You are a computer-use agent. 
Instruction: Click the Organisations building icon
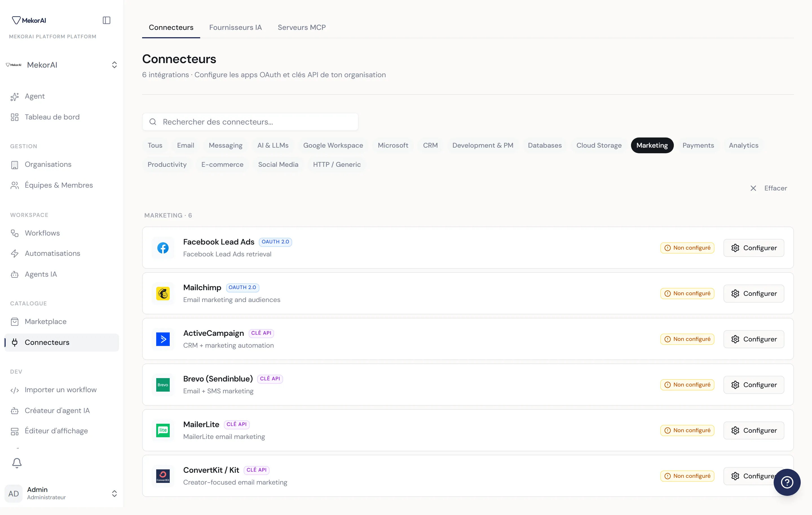tap(14, 165)
